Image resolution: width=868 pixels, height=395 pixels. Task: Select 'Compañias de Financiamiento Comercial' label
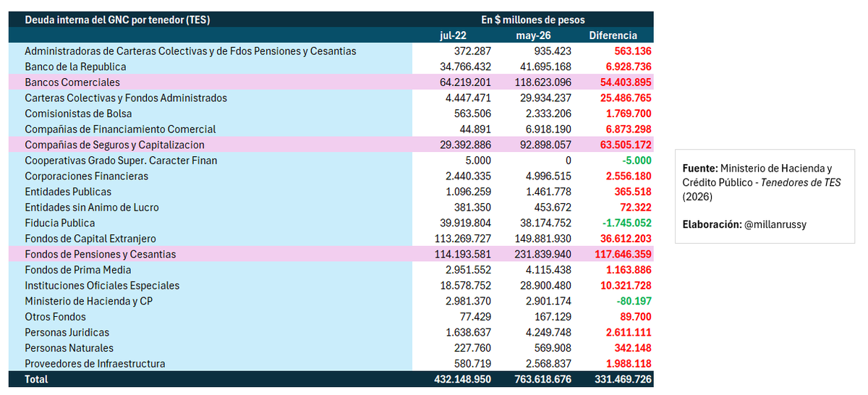point(120,129)
